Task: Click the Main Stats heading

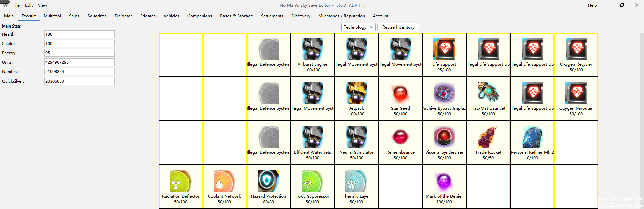Action: 11,26
